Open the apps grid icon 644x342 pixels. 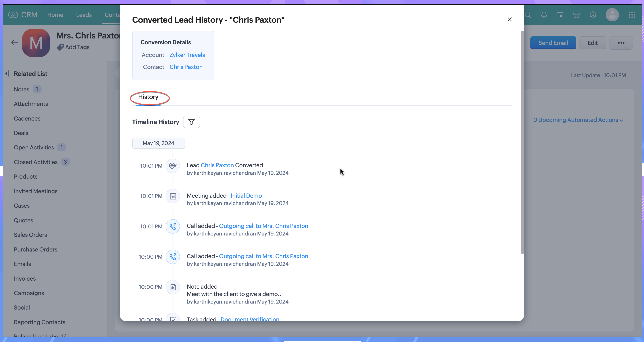click(x=632, y=15)
